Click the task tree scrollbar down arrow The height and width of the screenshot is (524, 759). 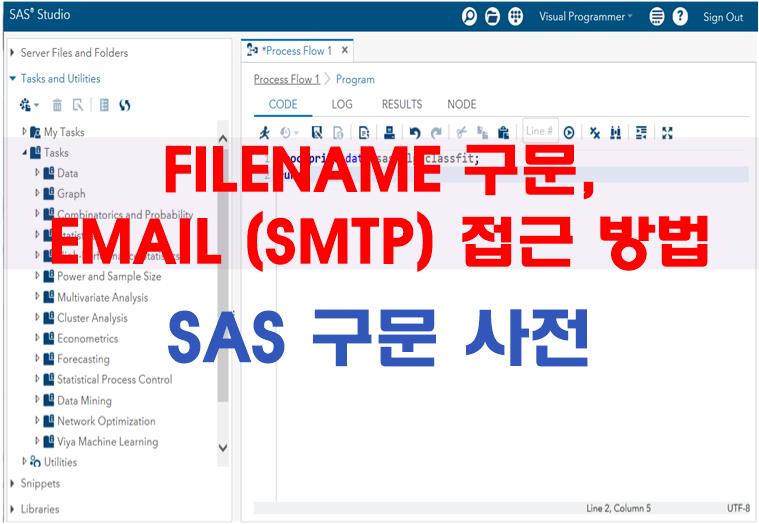click(223, 448)
